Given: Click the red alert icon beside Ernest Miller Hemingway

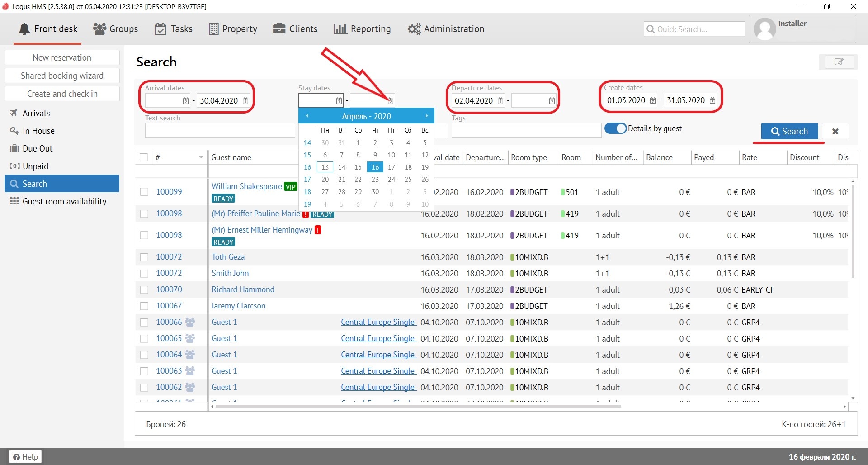Looking at the screenshot, I should 318,230.
